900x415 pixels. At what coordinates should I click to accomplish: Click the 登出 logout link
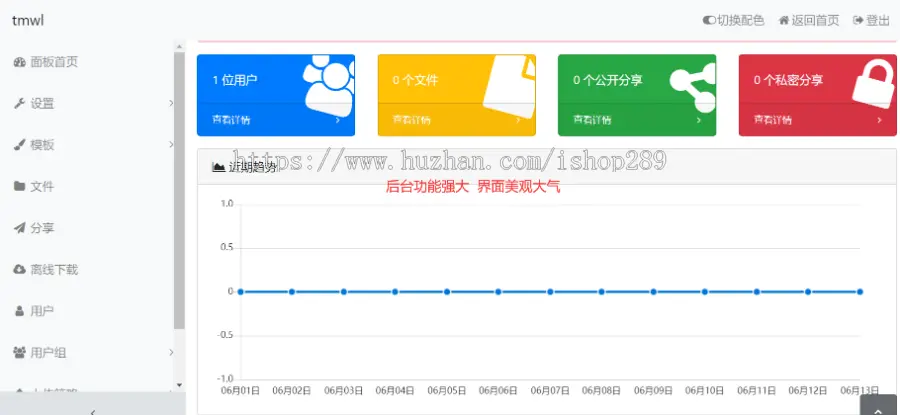tap(871, 21)
